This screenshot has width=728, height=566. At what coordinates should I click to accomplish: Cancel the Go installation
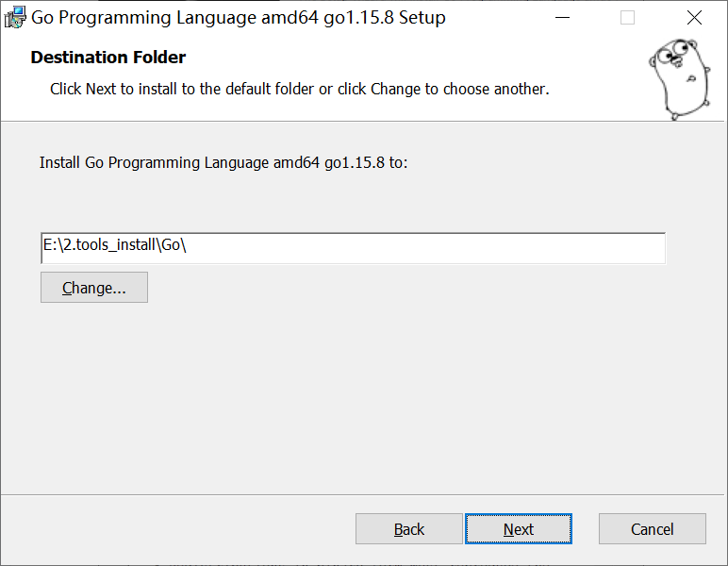(653, 529)
